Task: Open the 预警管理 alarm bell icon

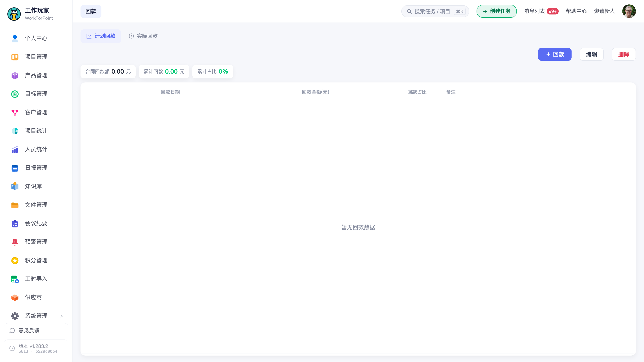Action: [x=15, y=242]
